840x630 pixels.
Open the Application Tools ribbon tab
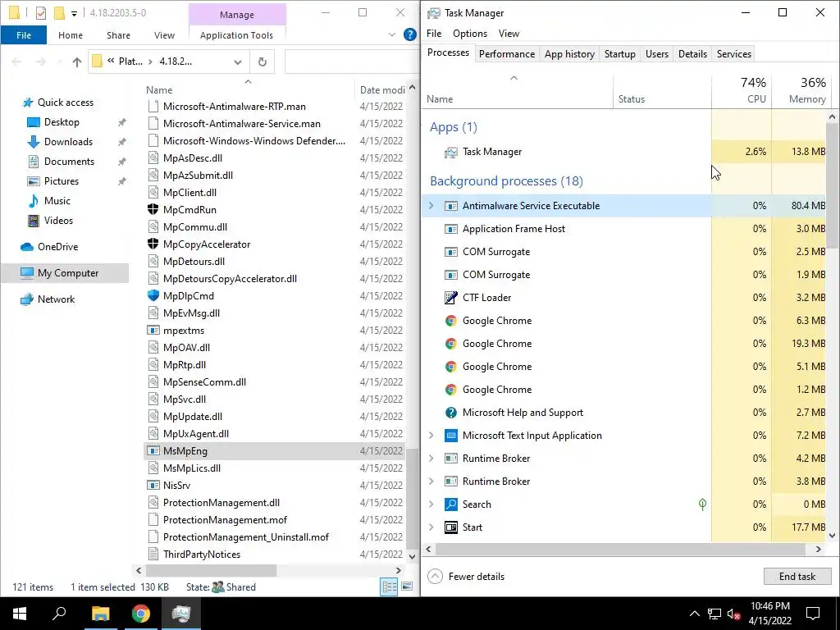coord(236,35)
